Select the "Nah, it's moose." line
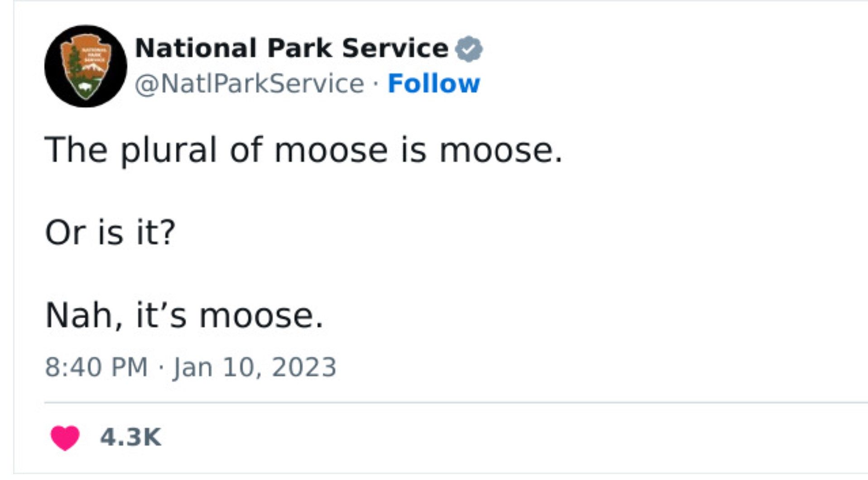 click(184, 315)
